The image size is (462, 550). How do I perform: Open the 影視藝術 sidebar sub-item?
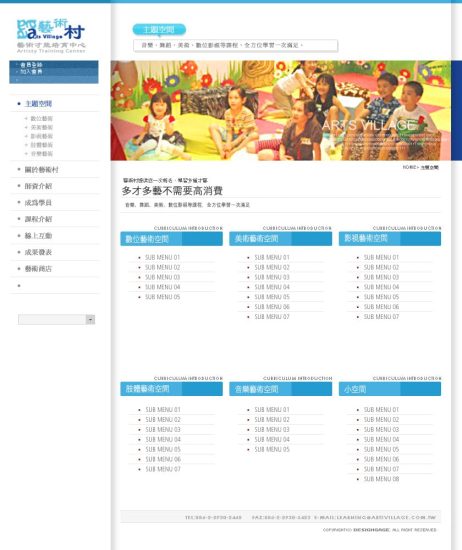click(x=41, y=136)
